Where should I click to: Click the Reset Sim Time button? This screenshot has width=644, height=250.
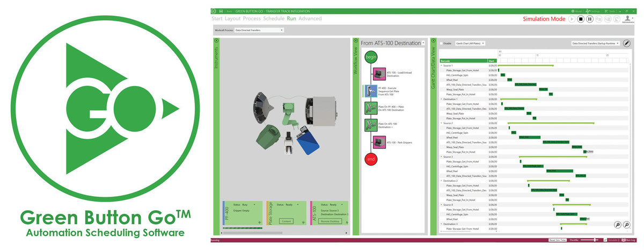pos(557,240)
